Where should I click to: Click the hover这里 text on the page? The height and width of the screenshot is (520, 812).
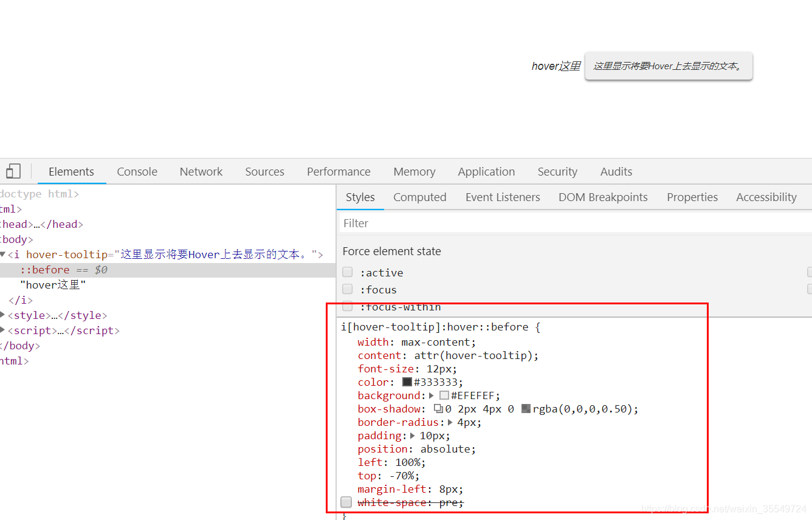point(556,66)
